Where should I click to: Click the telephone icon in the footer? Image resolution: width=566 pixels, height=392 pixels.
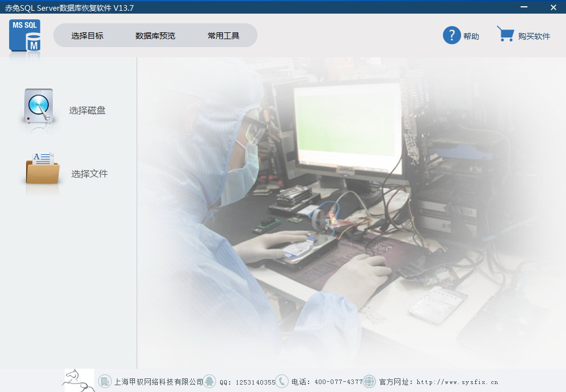(282, 382)
